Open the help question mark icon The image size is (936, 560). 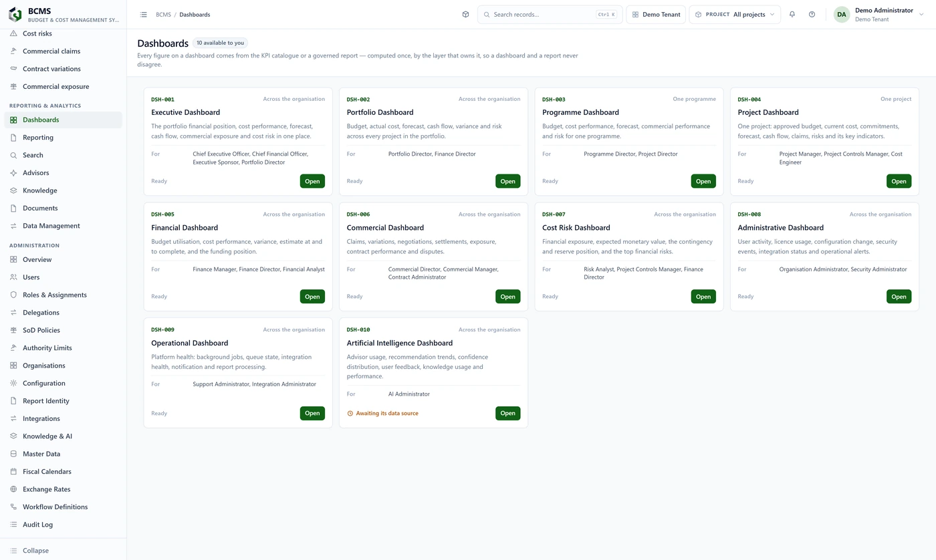[x=812, y=14]
